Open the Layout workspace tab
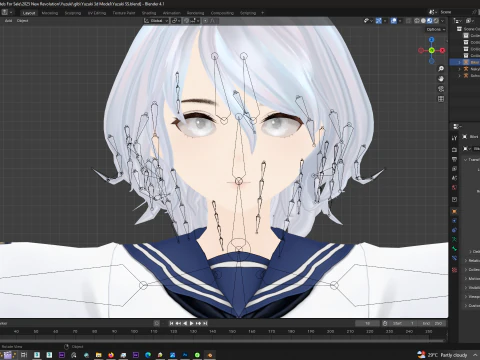 [29, 13]
